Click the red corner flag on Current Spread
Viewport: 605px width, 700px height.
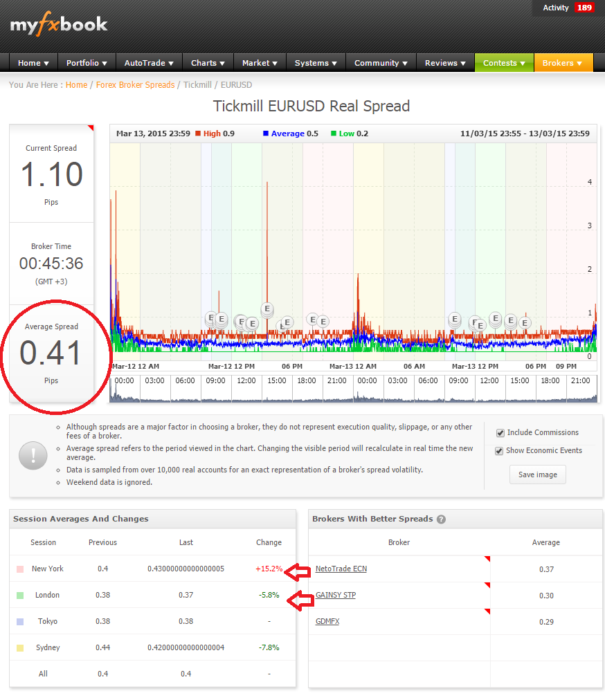tap(91, 128)
